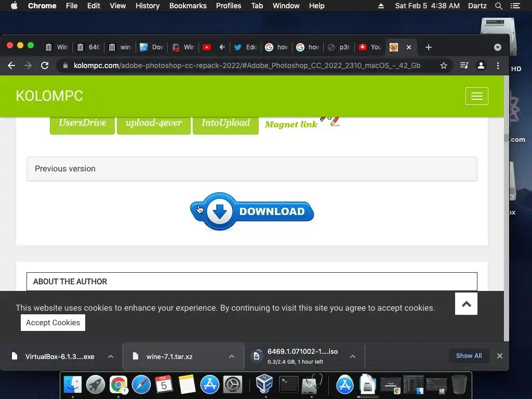Click the 6469.1.071002 iso download in progress

pos(295,356)
